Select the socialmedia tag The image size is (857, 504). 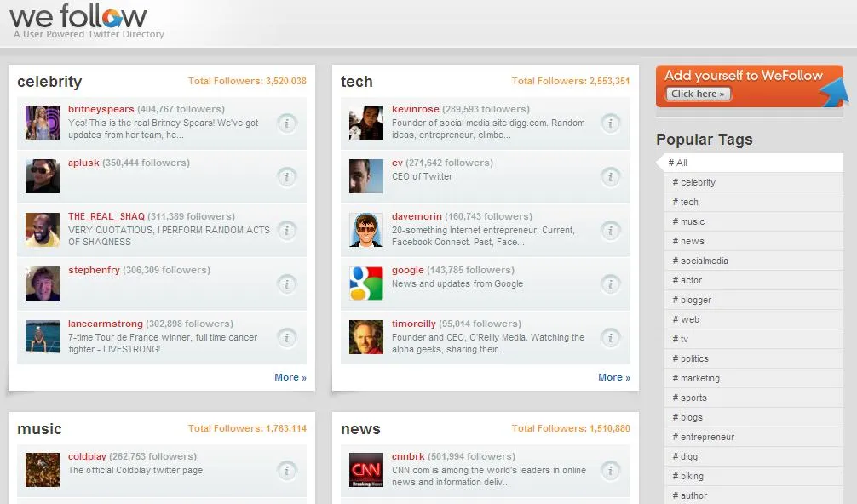point(754,261)
